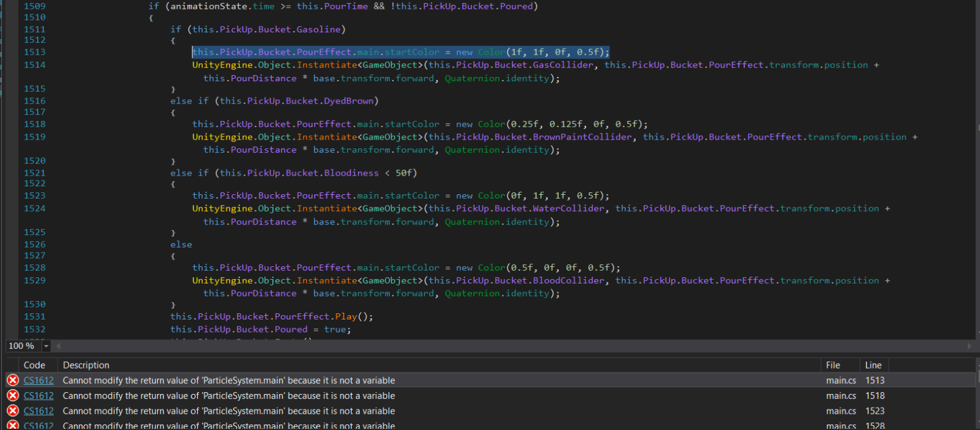Viewport: 980px width, 430px height.
Task: Click 'WaterCollider' in the code on line 1524
Action: point(568,208)
